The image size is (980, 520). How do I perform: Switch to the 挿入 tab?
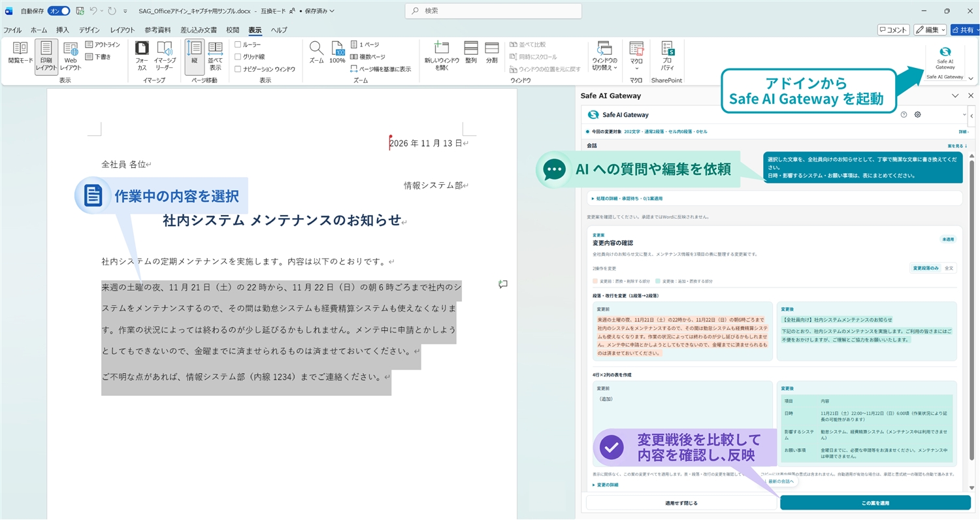click(63, 30)
